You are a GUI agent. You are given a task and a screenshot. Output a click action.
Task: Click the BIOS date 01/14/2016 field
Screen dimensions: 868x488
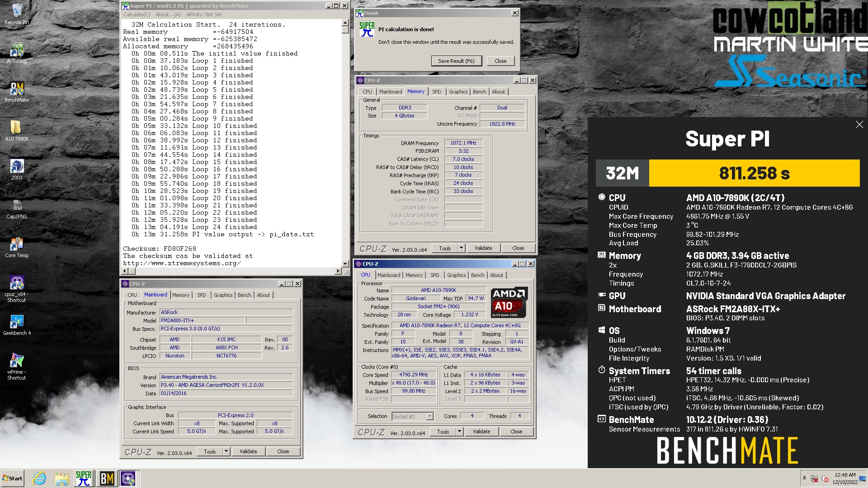click(x=226, y=393)
